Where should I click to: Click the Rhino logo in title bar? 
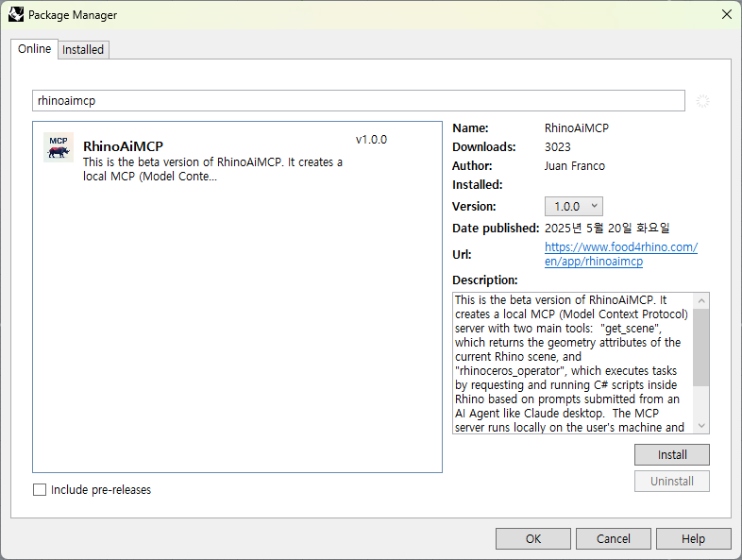tap(16, 14)
